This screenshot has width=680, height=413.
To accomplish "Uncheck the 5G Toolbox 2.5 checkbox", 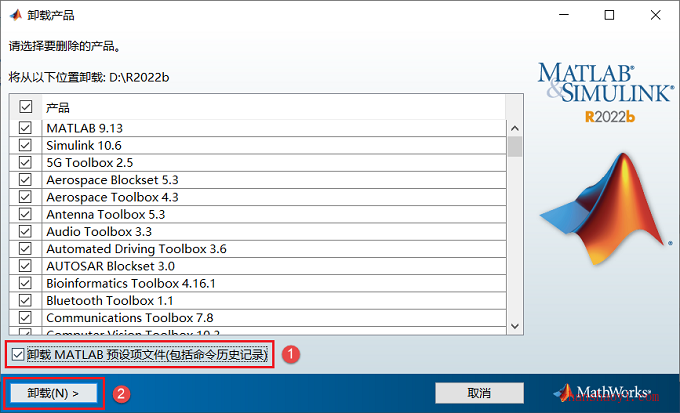I will pyautogui.click(x=25, y=162).
